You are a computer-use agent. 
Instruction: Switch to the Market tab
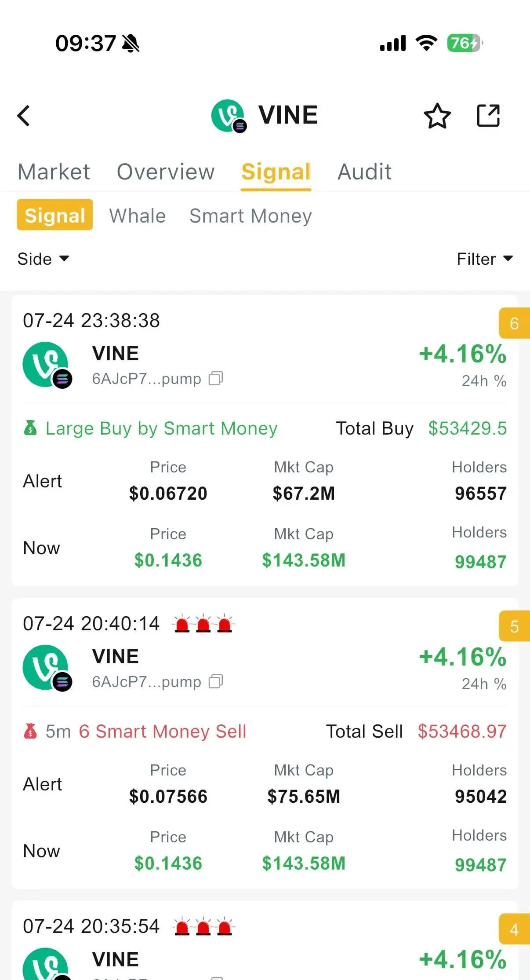[x=54, y=172]
